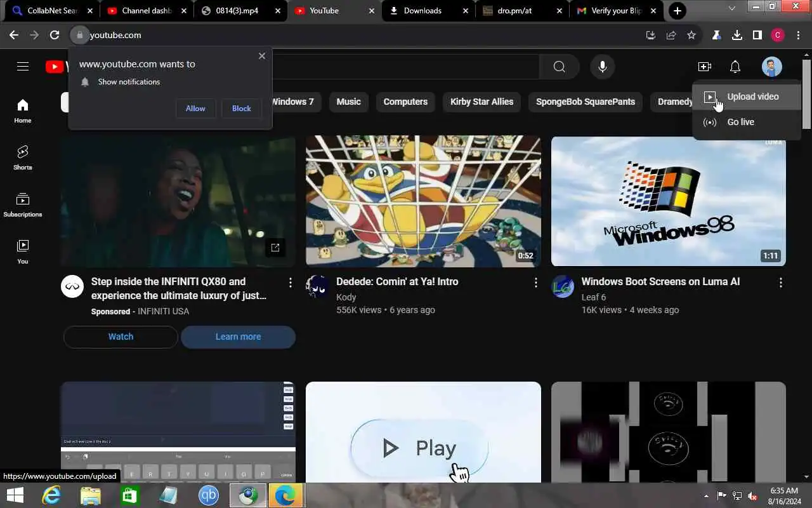Filter by the Windows 7 chip

[x=292, y=102]
